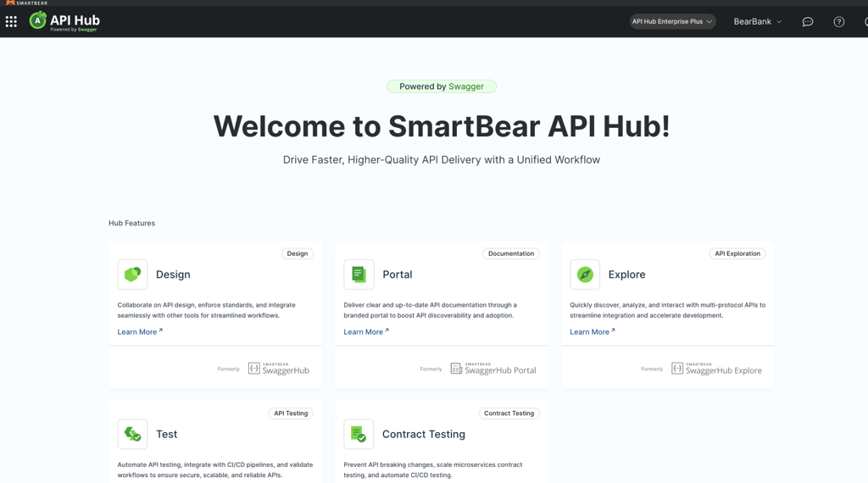Click the Explore card description text
The width and height of the screenshot is (868, 483).
(668, 310)
